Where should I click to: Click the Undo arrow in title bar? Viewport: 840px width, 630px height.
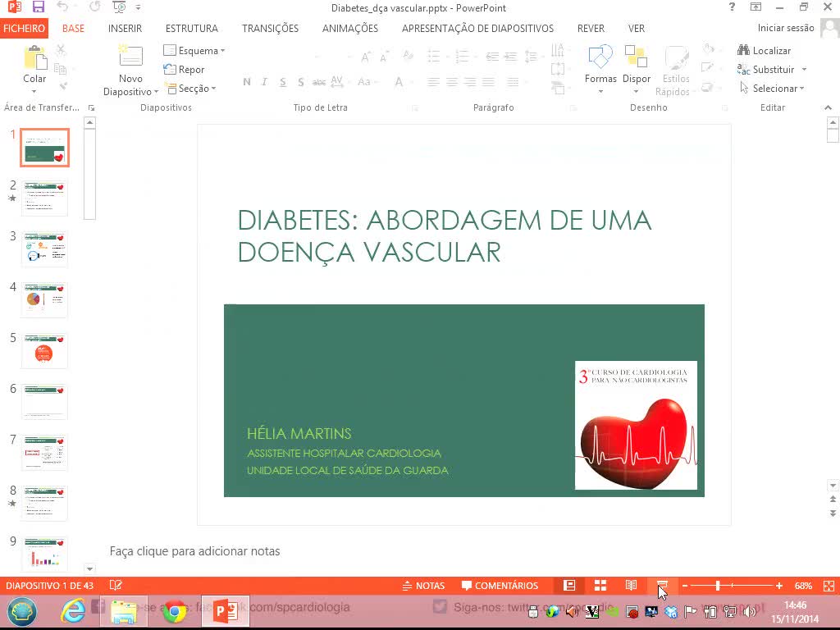pyautogui.click(x=62, y=7)
